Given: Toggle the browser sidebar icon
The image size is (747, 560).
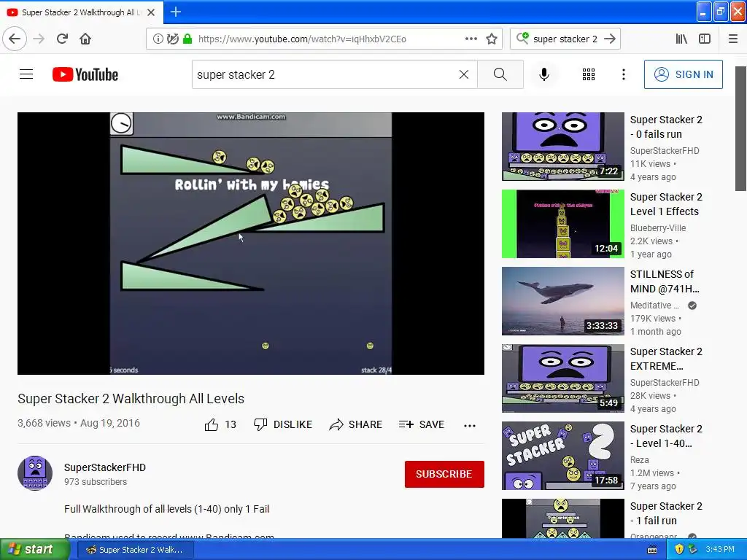Looking at the screenshot, I should click(705, 39).
